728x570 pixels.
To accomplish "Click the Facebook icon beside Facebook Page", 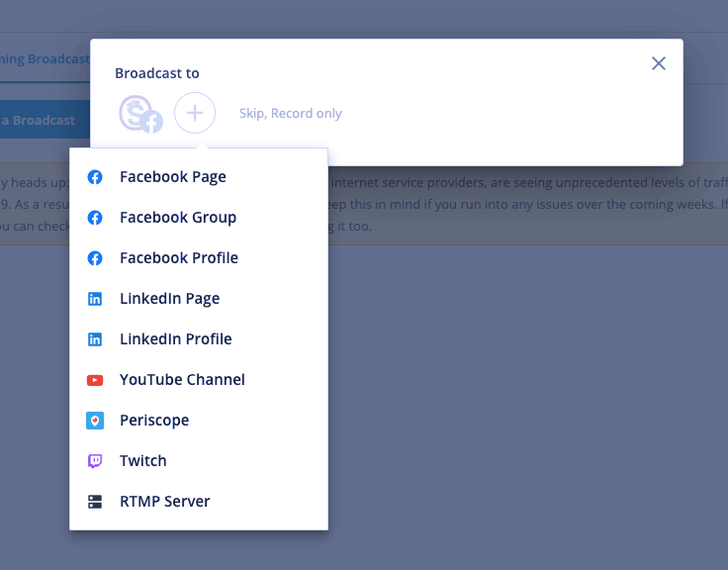I will click(95, 177).
